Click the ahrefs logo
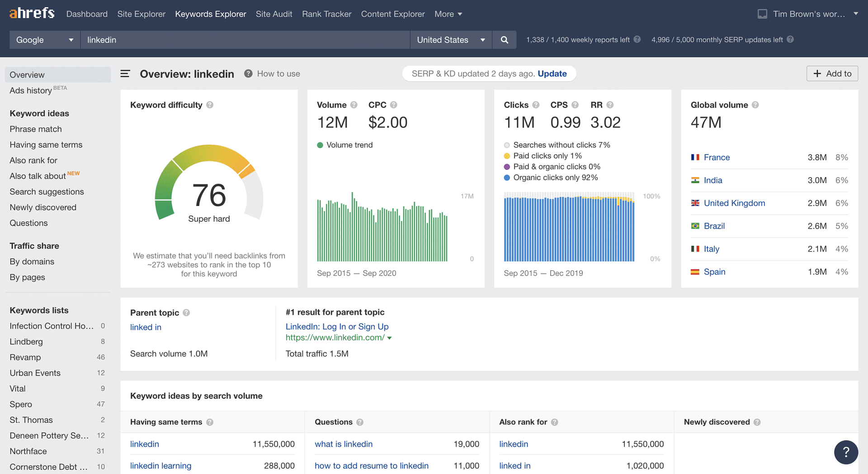 tap(32, 13)
